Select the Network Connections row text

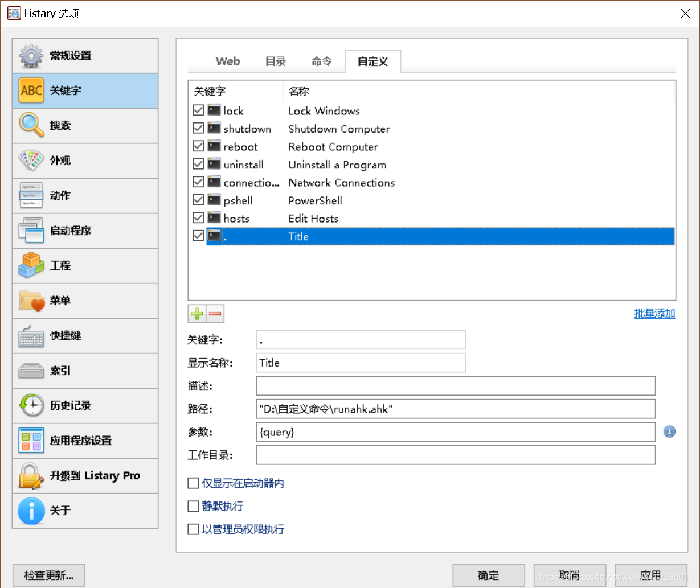click(x=342, y=183)
